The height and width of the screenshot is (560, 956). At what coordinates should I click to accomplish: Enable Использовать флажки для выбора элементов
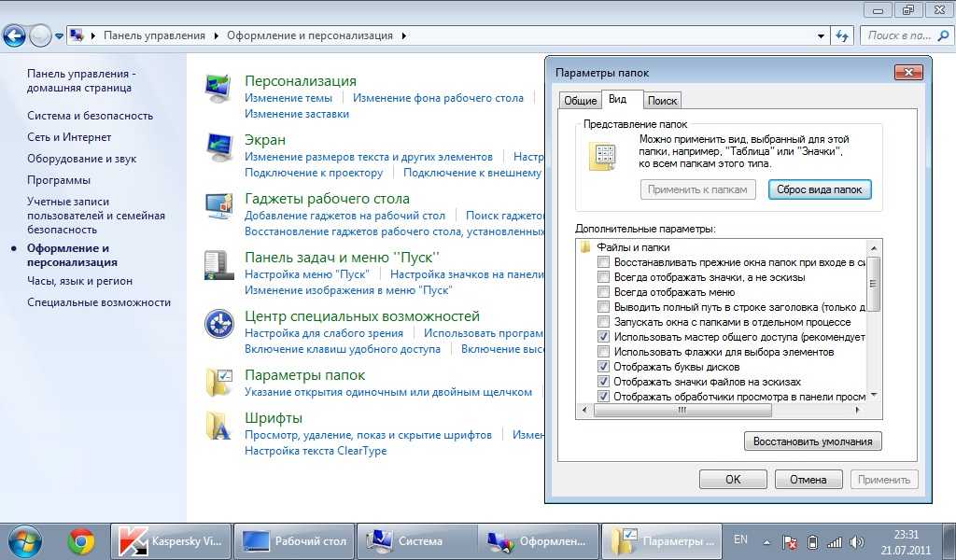(603, 352)
